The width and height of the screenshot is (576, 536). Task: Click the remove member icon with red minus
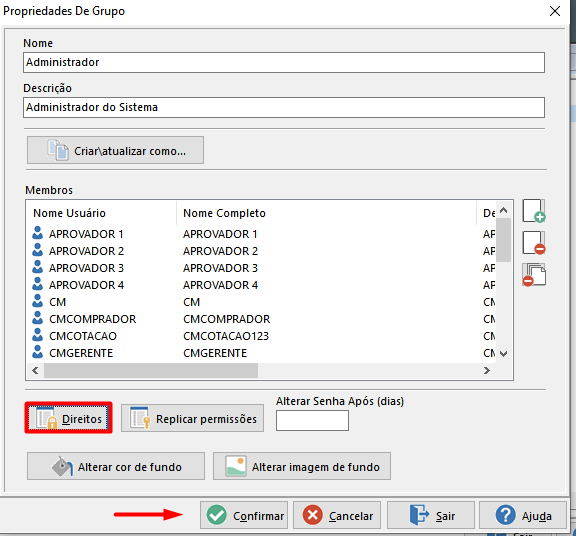point(534,243)
